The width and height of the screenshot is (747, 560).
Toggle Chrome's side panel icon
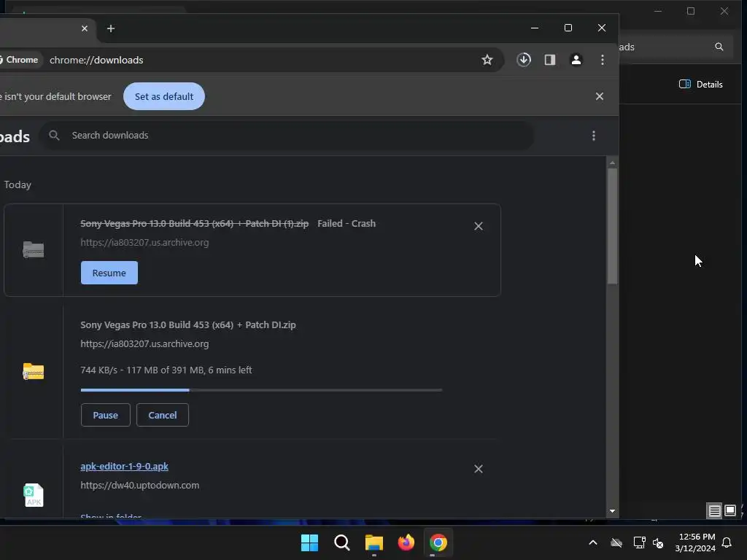(550, 60)
